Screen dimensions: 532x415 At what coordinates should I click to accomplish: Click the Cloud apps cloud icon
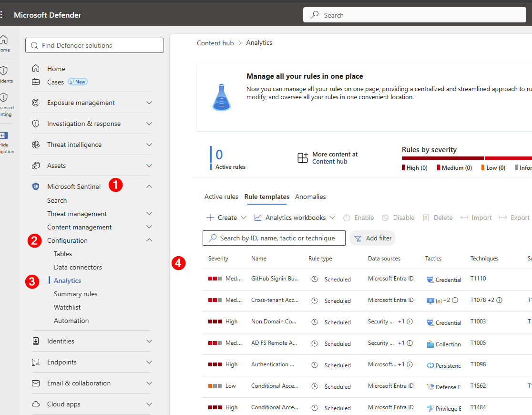pyautogui.click(x=36, y=404)
